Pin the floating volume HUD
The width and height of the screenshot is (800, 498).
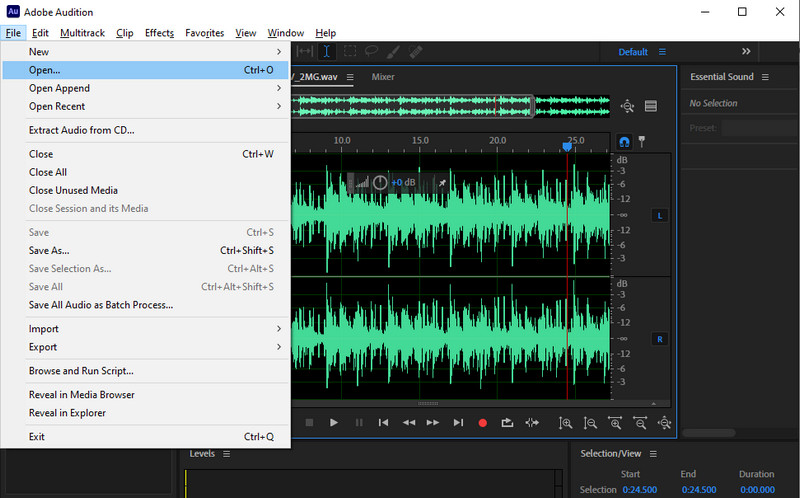click(442, 182)
